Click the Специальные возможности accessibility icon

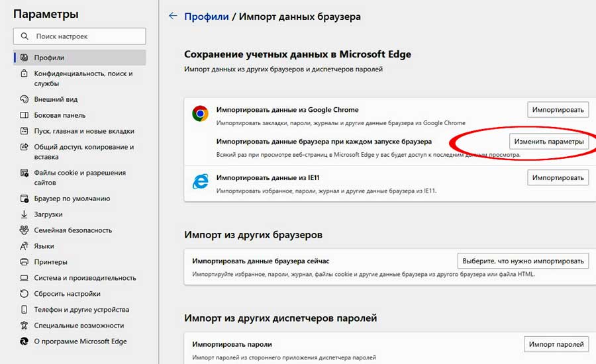(x=24, y=325)
